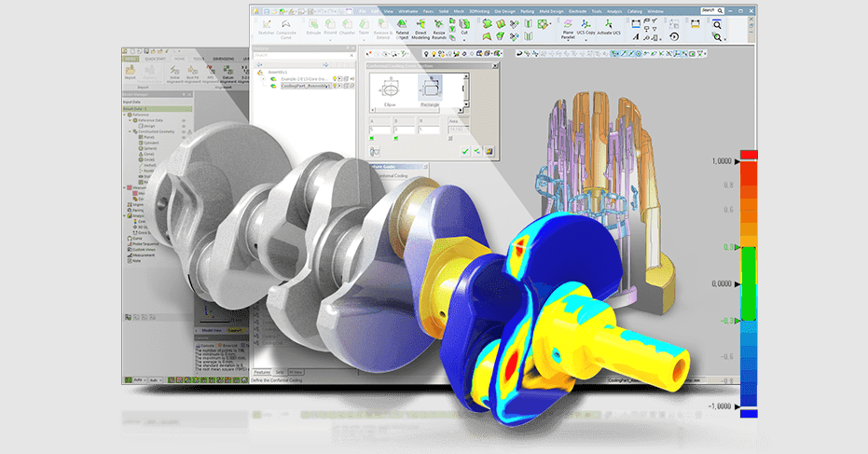Screen dimensions: 868x454
Task: Click the Activate UCS tool
Action: [609, 27]
